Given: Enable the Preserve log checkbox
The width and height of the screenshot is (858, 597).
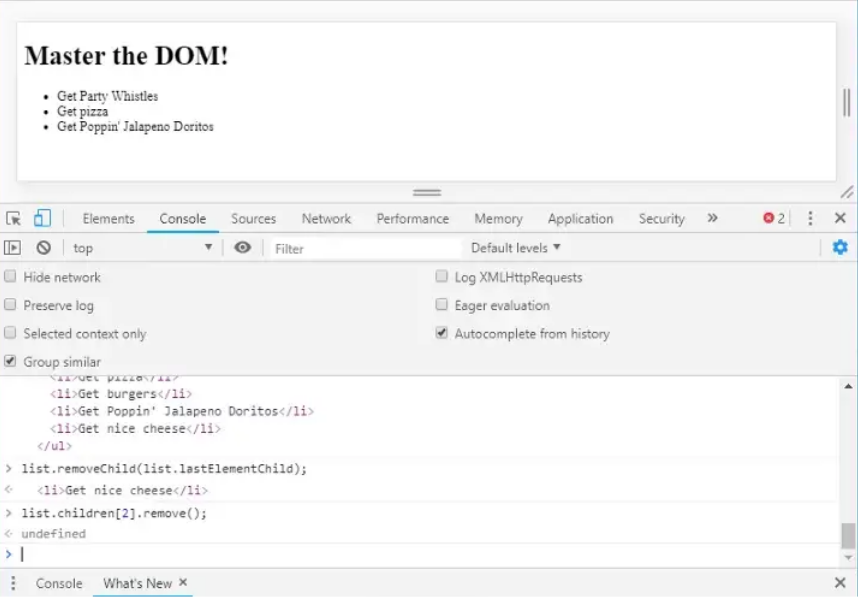Looking at the screenshot, I should click(11, 305).
